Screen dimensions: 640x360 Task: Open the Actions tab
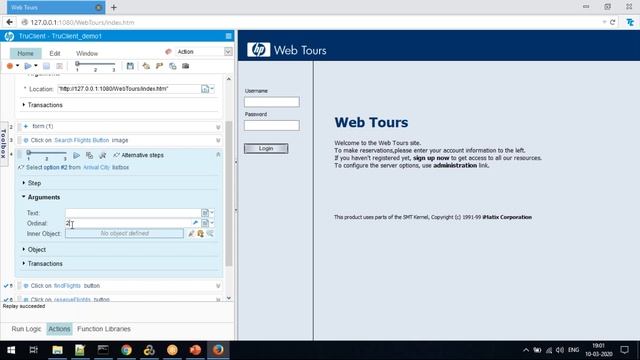click(x=59, y=329)
